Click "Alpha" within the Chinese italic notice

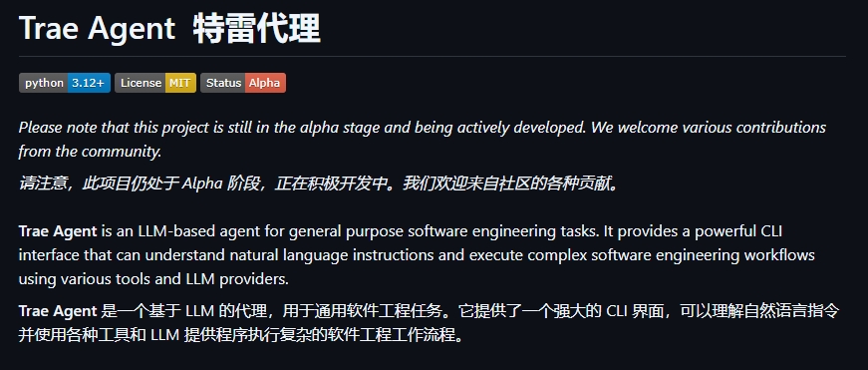click(x=202, y=184)
